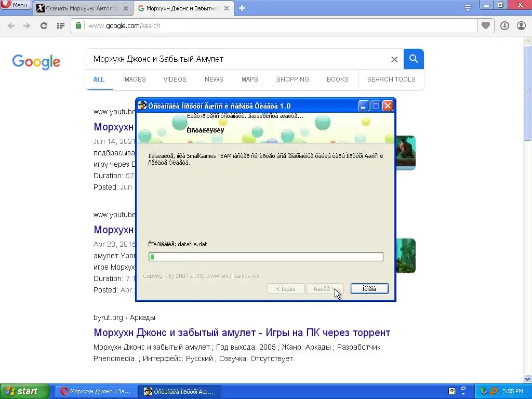
Task: Select the IMAGES search tab
Action: point(135,79)
